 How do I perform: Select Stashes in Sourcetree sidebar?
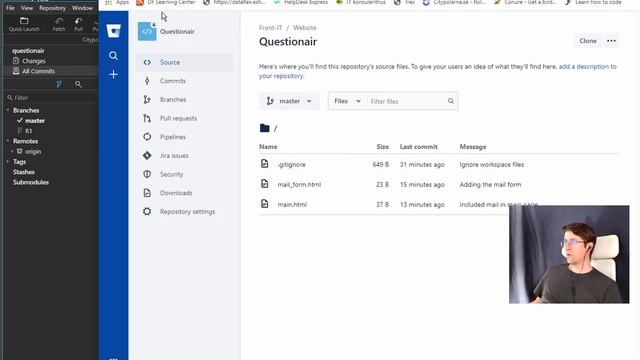click(x=24, y=172)
